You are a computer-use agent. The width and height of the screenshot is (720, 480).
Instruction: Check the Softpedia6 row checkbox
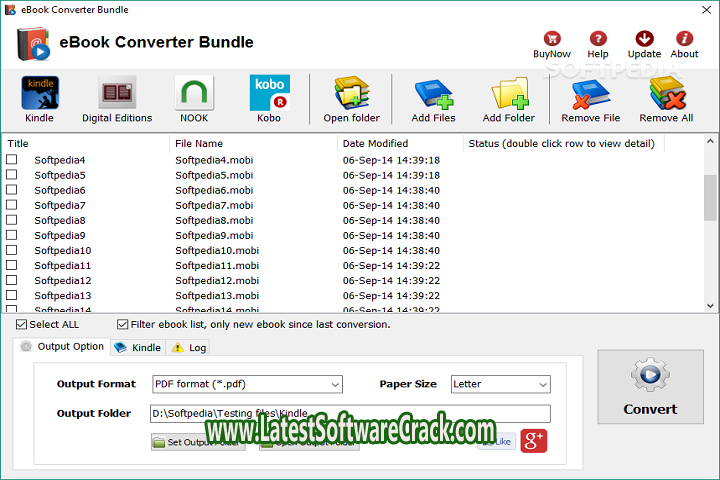pos(11,190)
